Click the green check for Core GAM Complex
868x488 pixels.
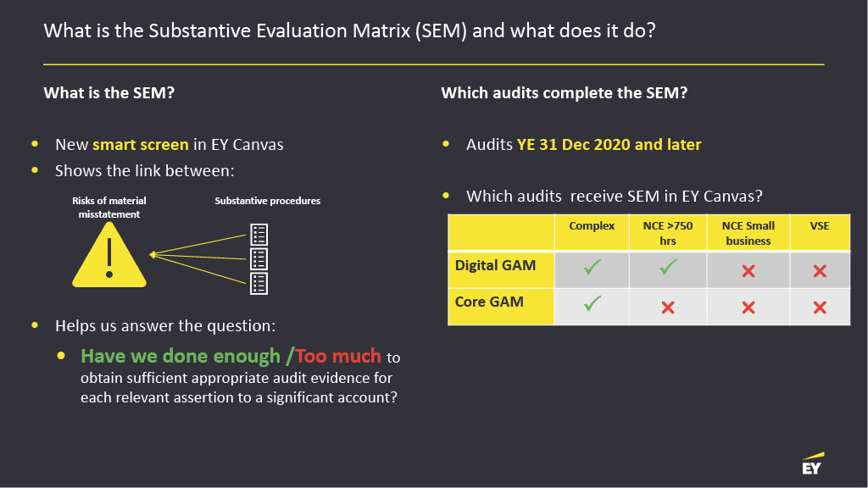click(x=592, y=304)
